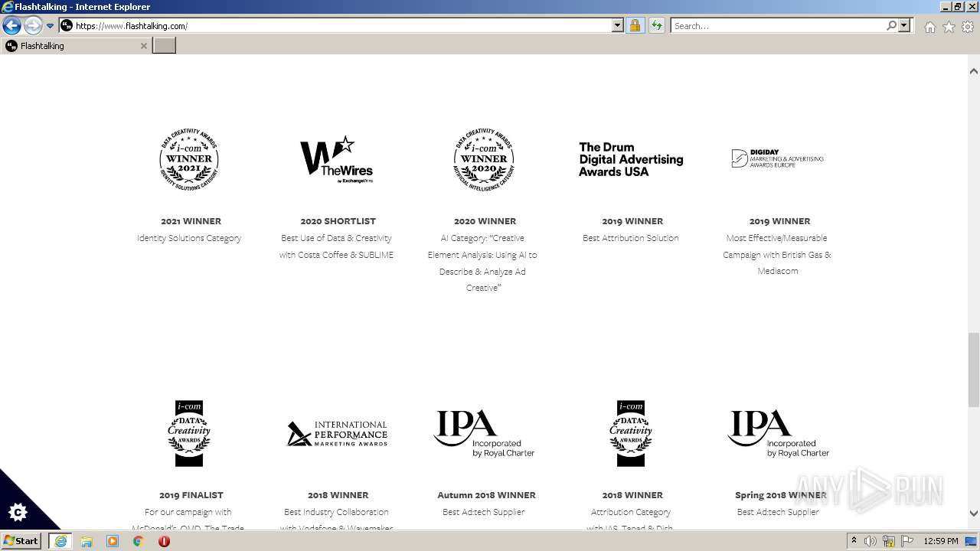Click the Digiday Awards Europe logo
The image size is (980, 551).
tap(778, 158)
